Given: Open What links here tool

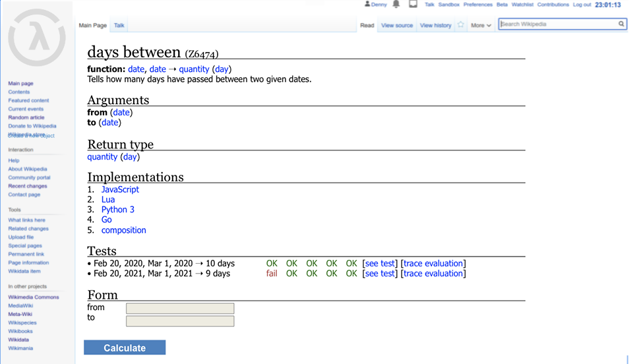Looking at the screenshot, I should [26, 220].
